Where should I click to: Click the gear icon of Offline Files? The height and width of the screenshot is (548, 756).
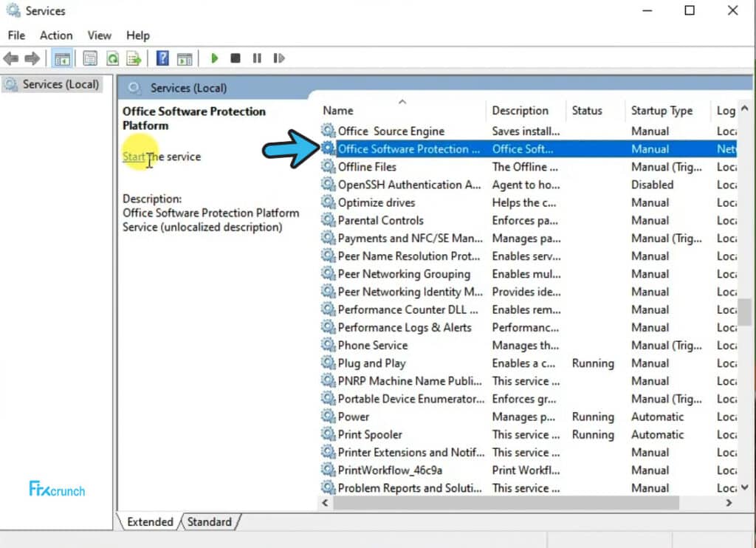pos(329,166)
